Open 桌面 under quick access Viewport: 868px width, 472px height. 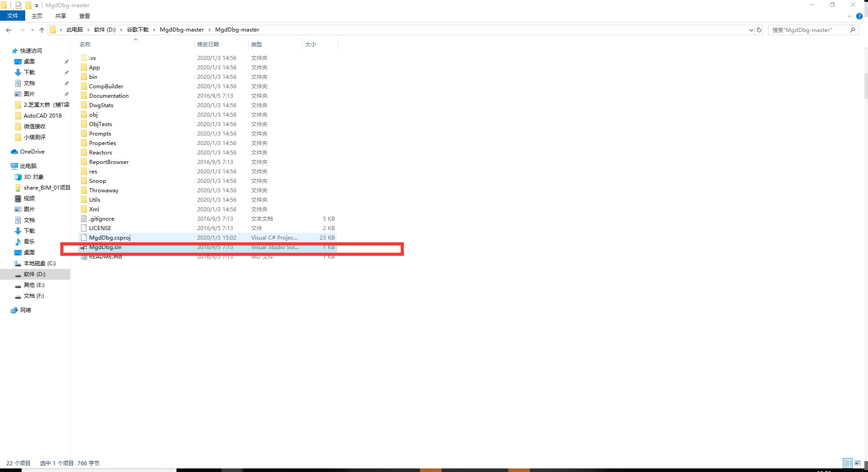[x=29, y=62]
